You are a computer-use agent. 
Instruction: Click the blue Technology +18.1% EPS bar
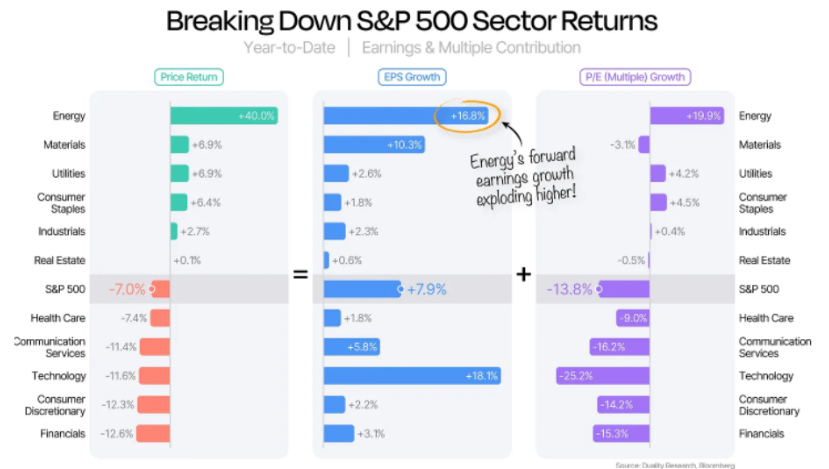(x=411, y=376)
